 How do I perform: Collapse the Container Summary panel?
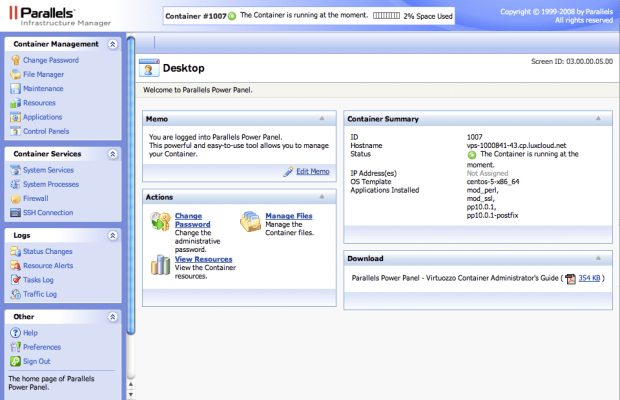click(598, 119)
